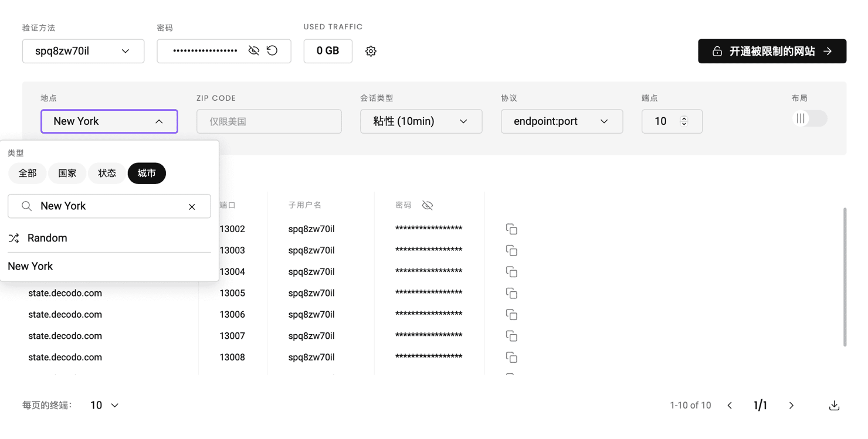868x439 pixels.
Task: Click the 开通被限制的网站 button
Action: pyautogui.click(x=772, y=52)
